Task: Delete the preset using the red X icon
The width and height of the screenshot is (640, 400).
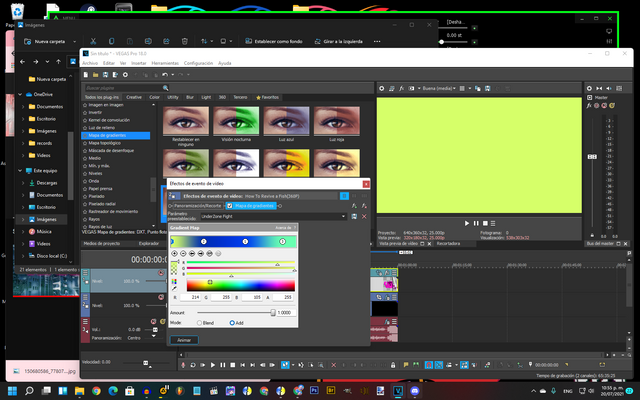Action: pyautogui.click(x=364, y=216)
